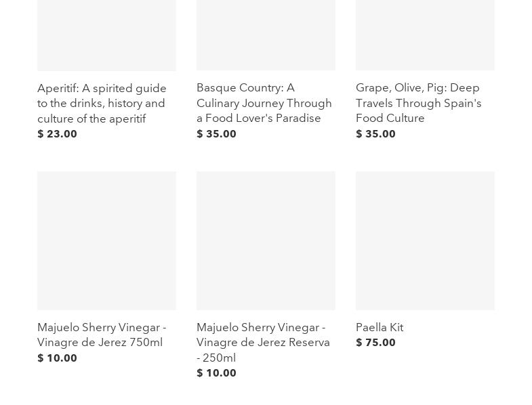Open the Aperitif spirited guide title link

click(x=102, y=103)
